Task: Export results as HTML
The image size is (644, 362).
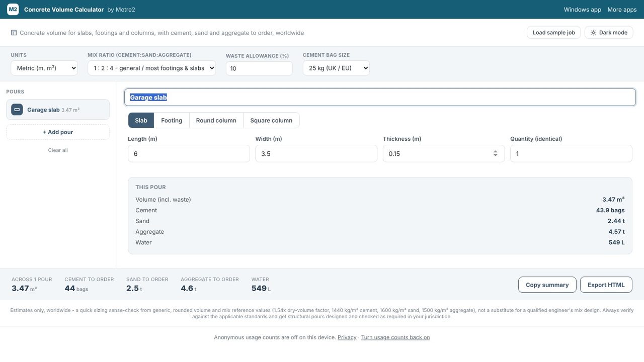Action: coord(606,285)
